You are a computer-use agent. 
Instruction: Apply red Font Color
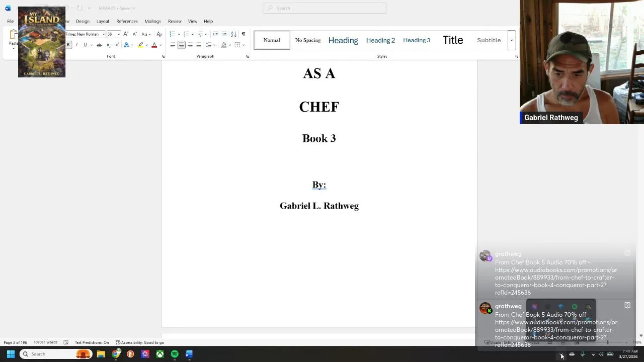(154, 45)
